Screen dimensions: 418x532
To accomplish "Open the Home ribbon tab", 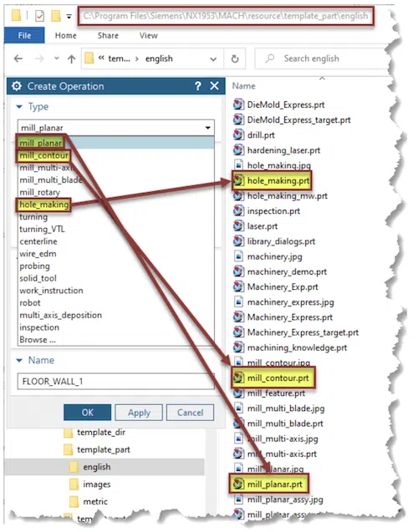I will tap(65, 35).
